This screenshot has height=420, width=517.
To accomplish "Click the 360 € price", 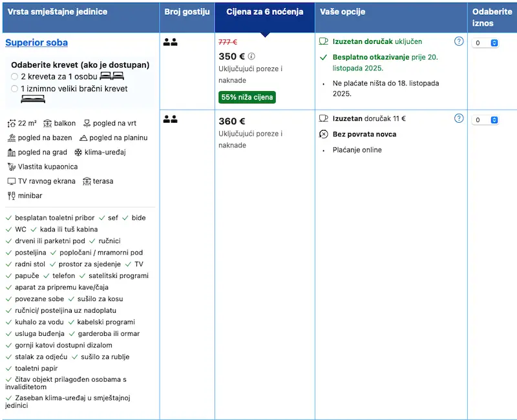I will (232, 121).
